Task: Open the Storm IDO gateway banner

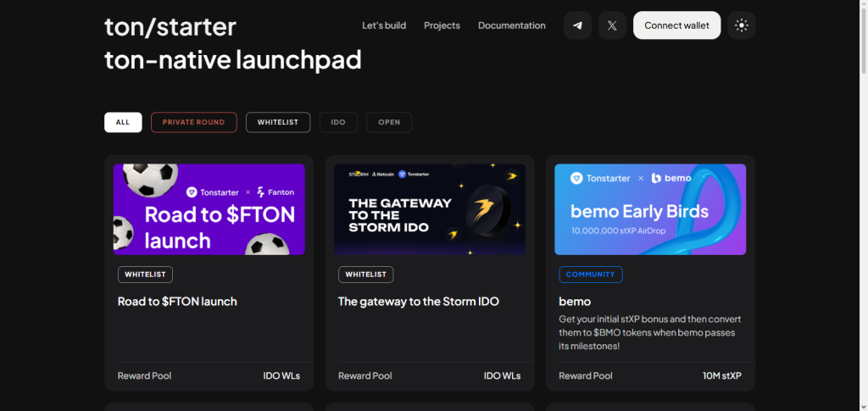Action: [x=430, y=209]
